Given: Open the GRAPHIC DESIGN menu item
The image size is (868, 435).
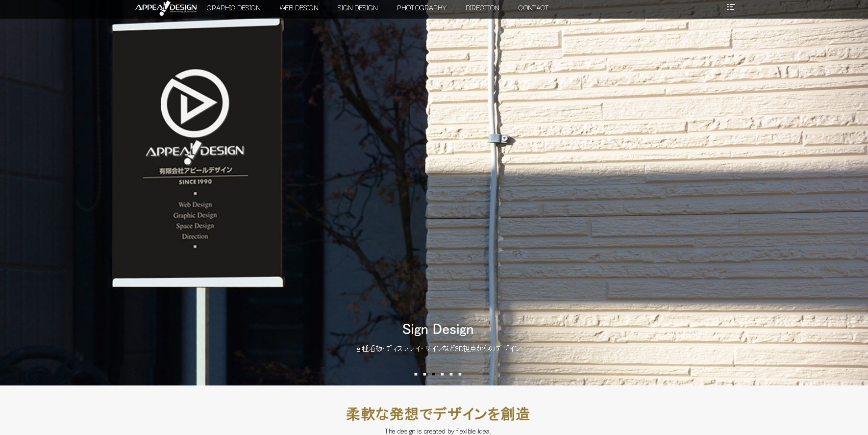Looking at the screenshot, I should [x=233, y=8].
